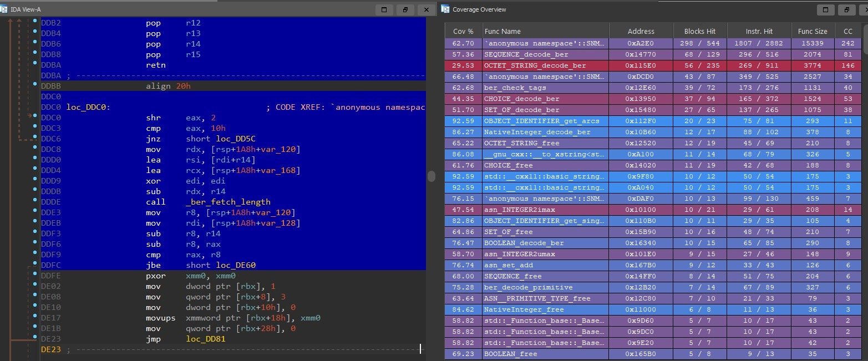Maximize the IDA View-A panel
This screenshot has height=361, width=868.
click(x=384, y=9)
